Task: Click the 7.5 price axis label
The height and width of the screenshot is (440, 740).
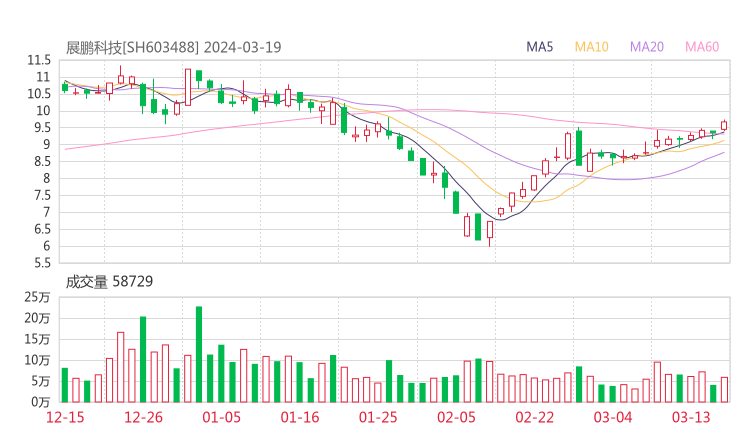Action: tap(41, 195)
